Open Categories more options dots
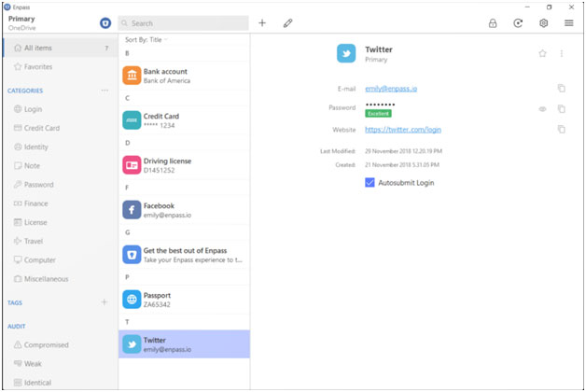586x392 pixels. (105, 91)
